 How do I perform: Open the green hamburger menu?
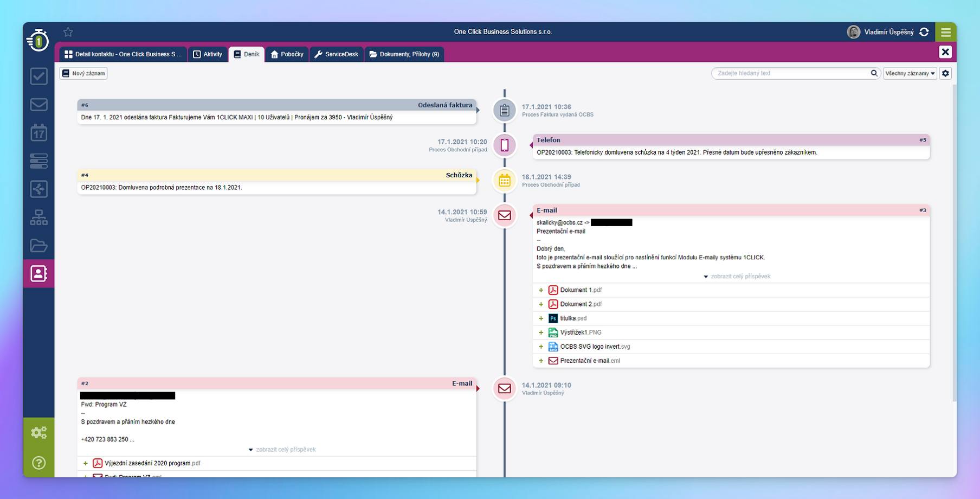[x=946, y=32]
